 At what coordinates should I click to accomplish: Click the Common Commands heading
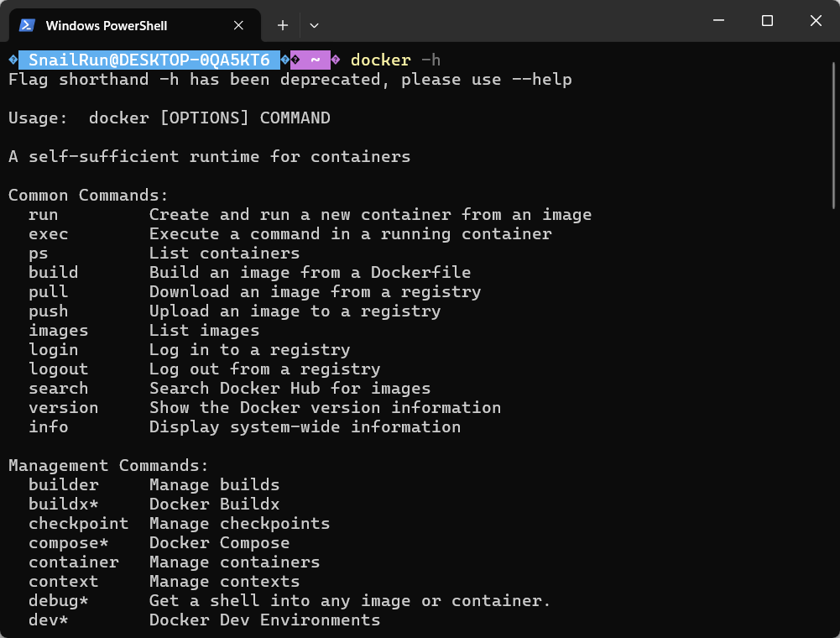pyautogui.click(x=88, y=196)
